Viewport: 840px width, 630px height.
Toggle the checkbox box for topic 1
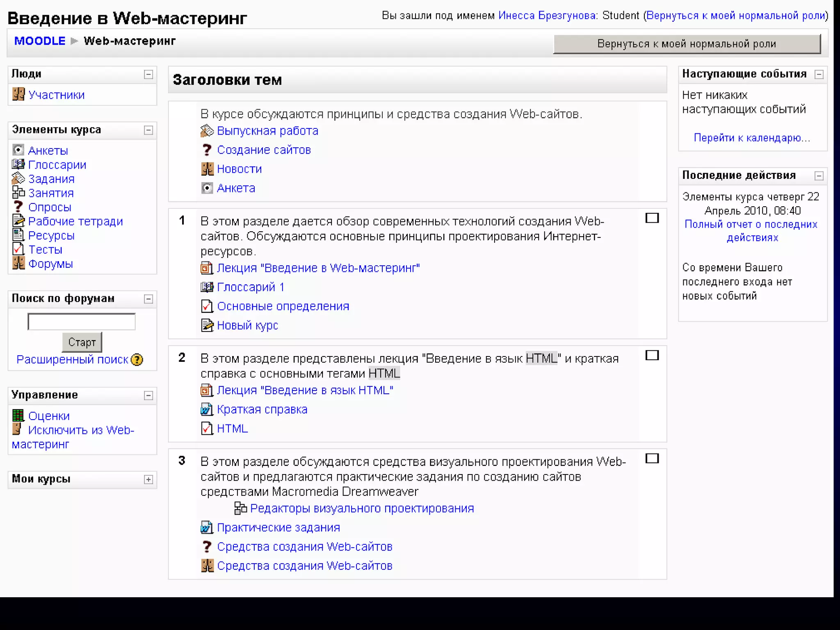652,218
